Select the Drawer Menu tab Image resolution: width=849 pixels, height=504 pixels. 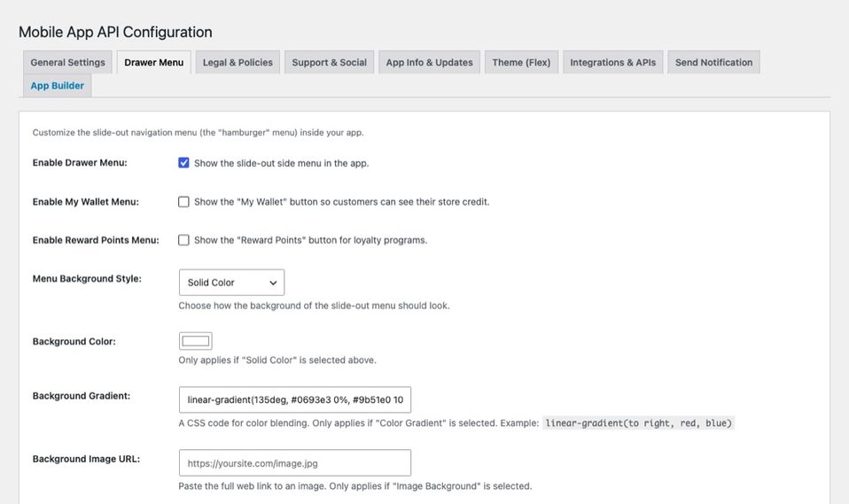pos(154,62)
